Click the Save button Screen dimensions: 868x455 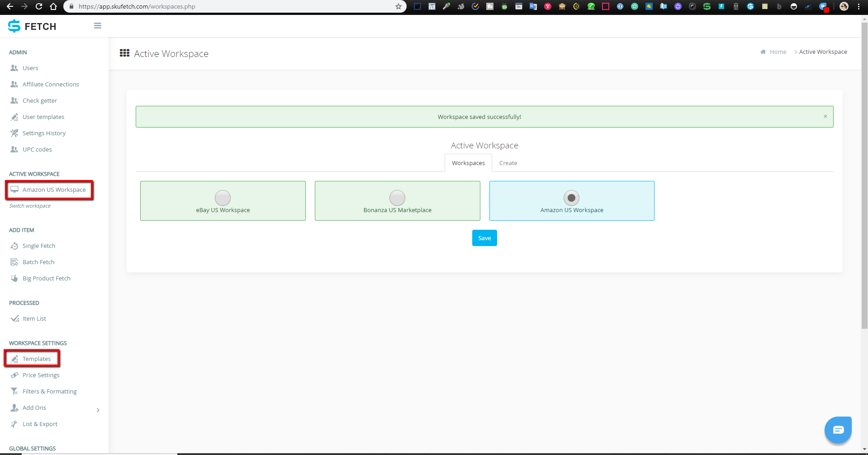(x=484, y=238)
